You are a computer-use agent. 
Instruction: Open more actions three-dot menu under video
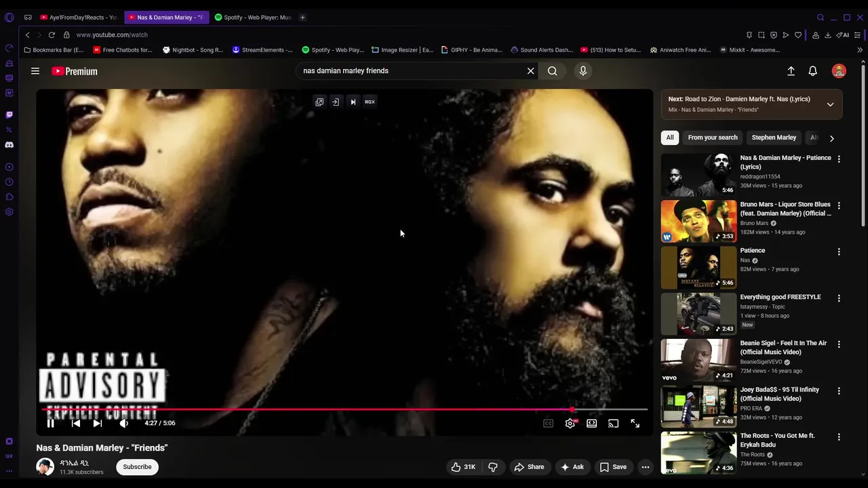pos(646,467)
